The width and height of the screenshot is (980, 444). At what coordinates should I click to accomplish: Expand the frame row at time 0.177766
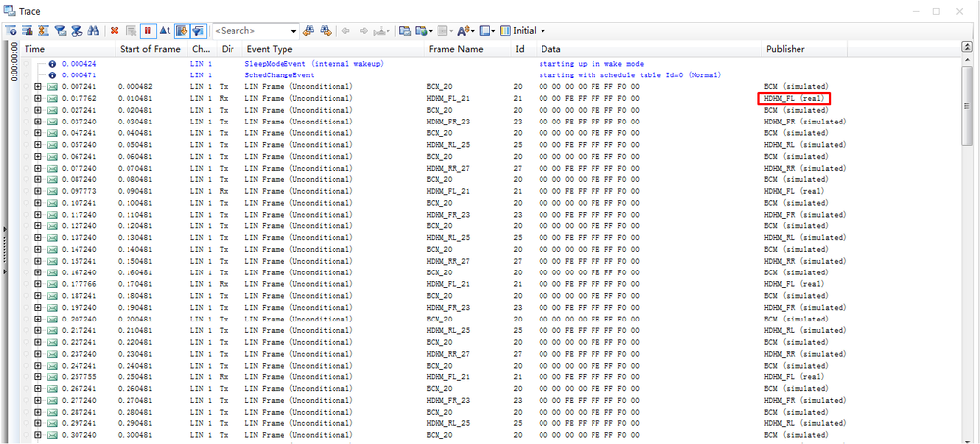point(39,284)
